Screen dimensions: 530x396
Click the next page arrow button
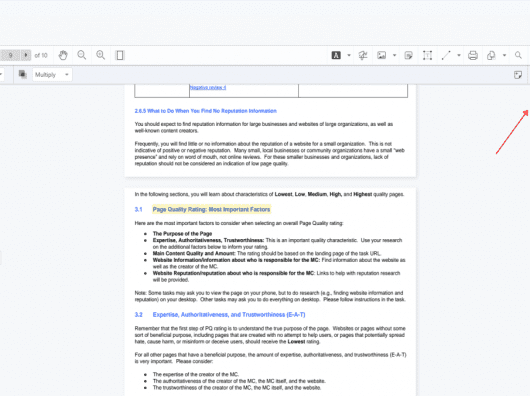(26, 55)
